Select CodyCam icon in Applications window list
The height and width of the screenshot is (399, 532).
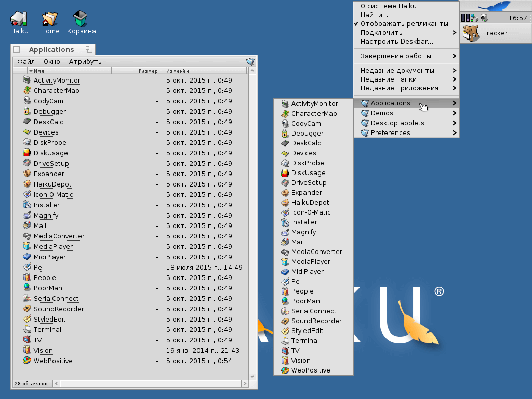27,101
